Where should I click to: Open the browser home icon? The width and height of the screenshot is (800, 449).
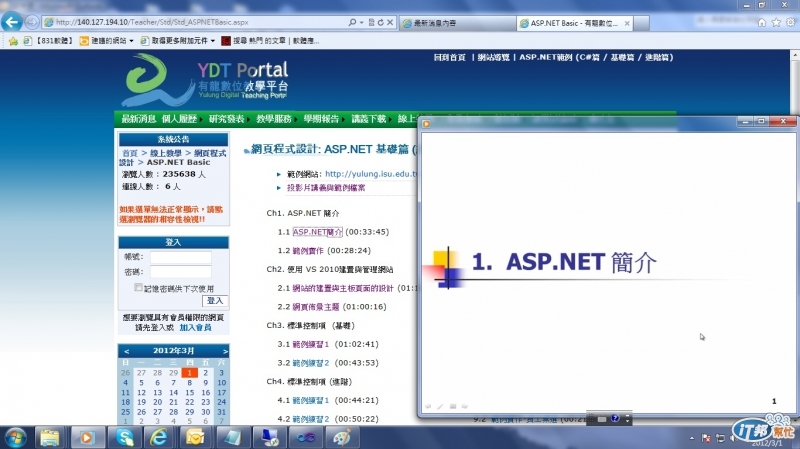coord(762,22)
